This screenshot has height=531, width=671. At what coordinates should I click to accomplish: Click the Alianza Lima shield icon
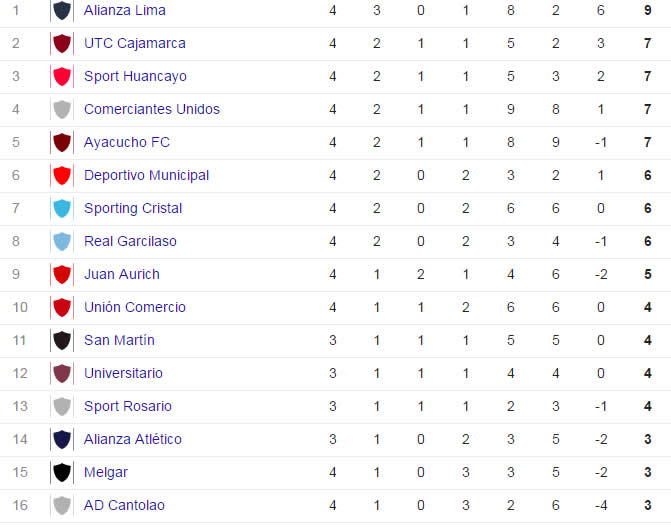pyautogui.click(x=62, y=10)
